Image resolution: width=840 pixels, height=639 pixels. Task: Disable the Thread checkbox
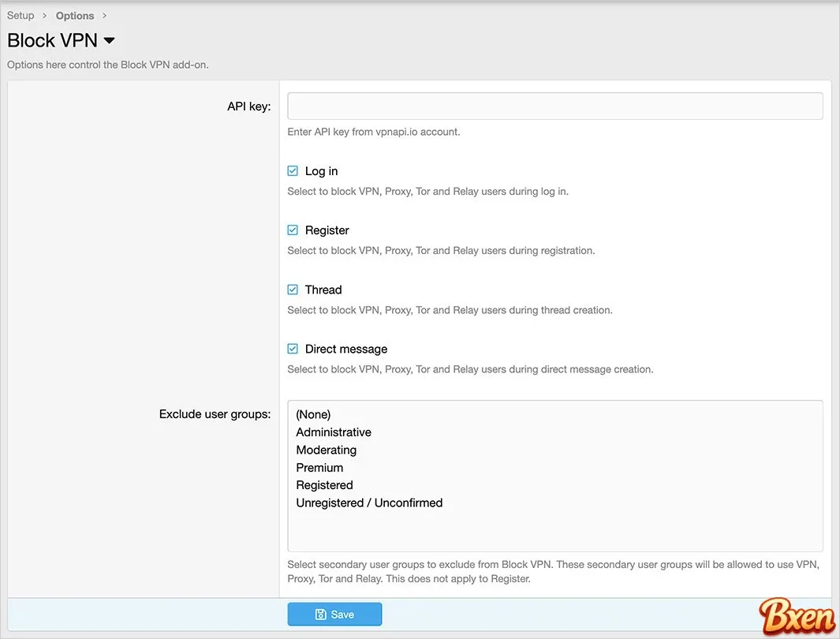pyautogui.click(x=293, y=290)
